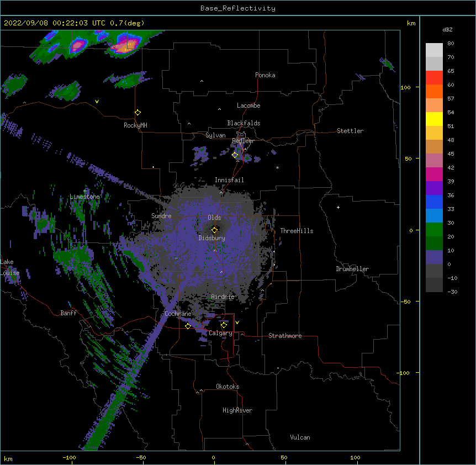Screen dimensions: 476x465
Task: Click the Ponoka city label
Action: click(265, 75)
